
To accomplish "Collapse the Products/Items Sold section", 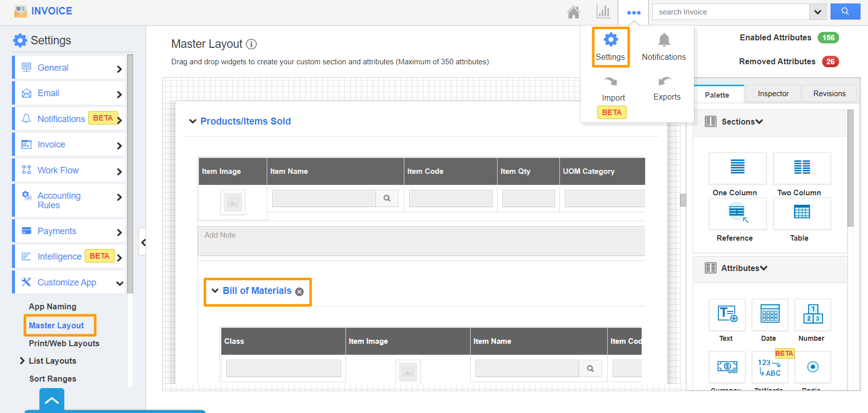I will (x=193, y=122).
